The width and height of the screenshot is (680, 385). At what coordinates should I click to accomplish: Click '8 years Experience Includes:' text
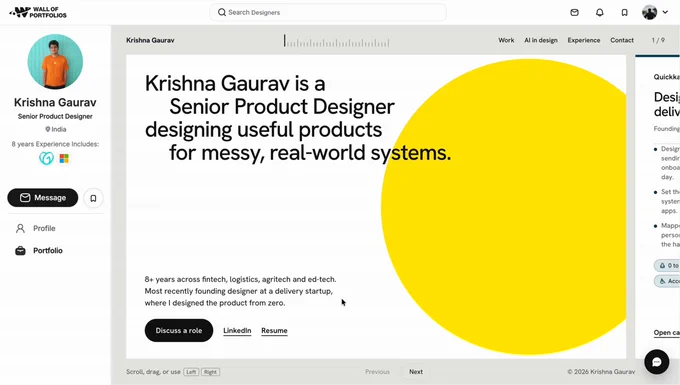tap(55, 144)
